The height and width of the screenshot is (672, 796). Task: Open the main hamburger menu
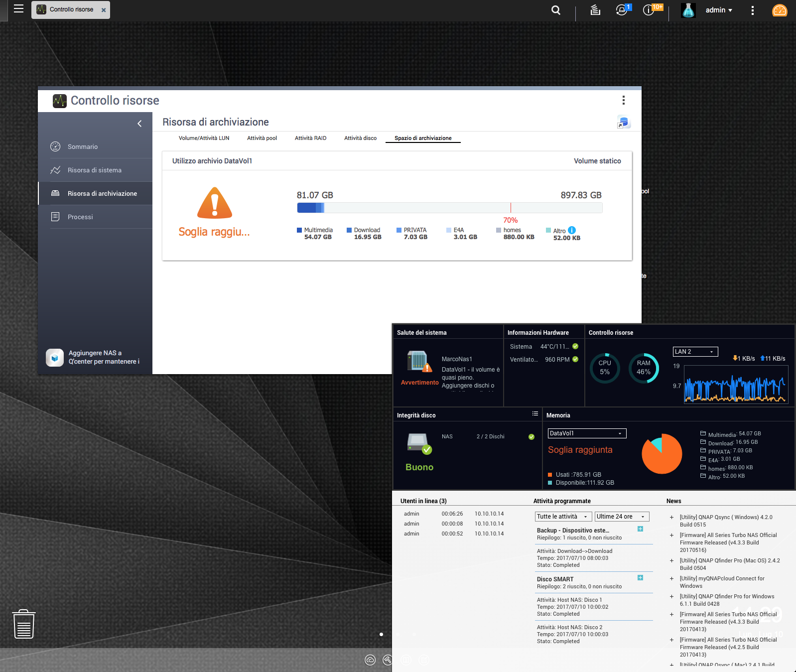click(x=18, y=9)
